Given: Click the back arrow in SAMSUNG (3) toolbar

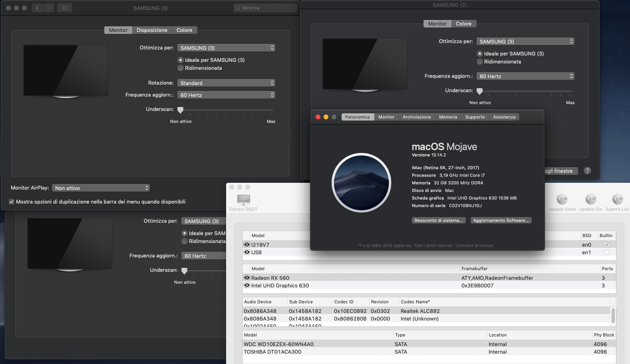Looking at the screenshot, I should click(37, 8).
